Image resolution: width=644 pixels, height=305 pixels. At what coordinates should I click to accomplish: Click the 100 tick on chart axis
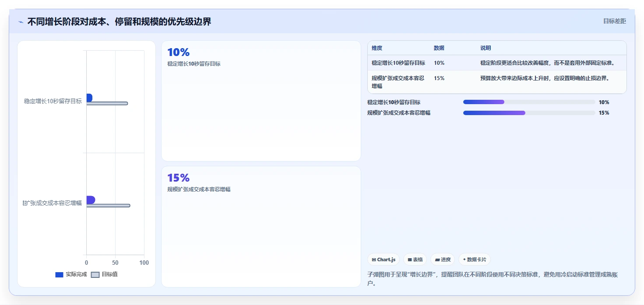144,263
